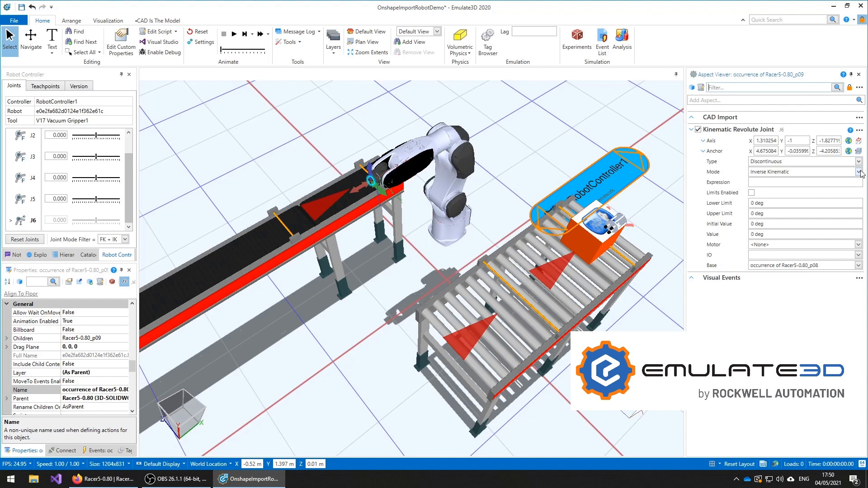Open the Arrange ribbon tab
This screenshot has width=868, height=488.
pyautogui.click(x=71, y=21)
